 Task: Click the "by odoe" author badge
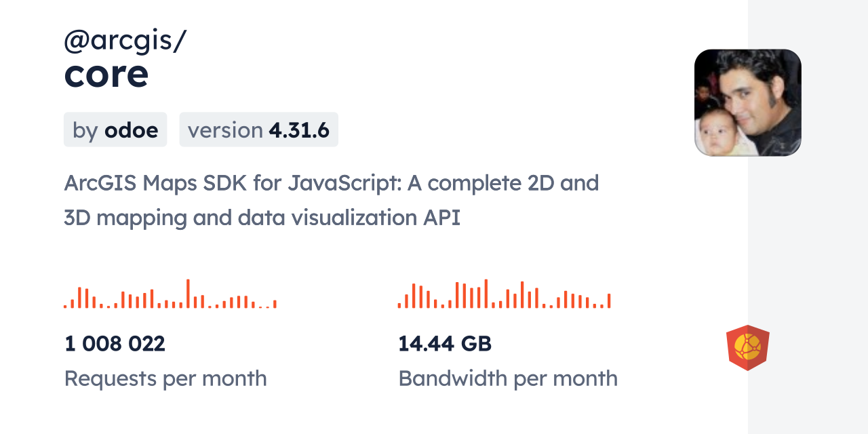click(x=115, y=130)
